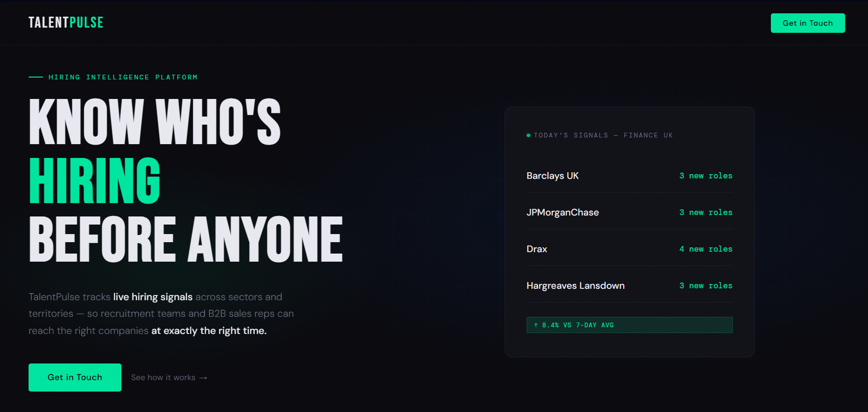Click the BEFORE ANYONE headline line
The image size is (868, 412).
click(x=186, y=239)
